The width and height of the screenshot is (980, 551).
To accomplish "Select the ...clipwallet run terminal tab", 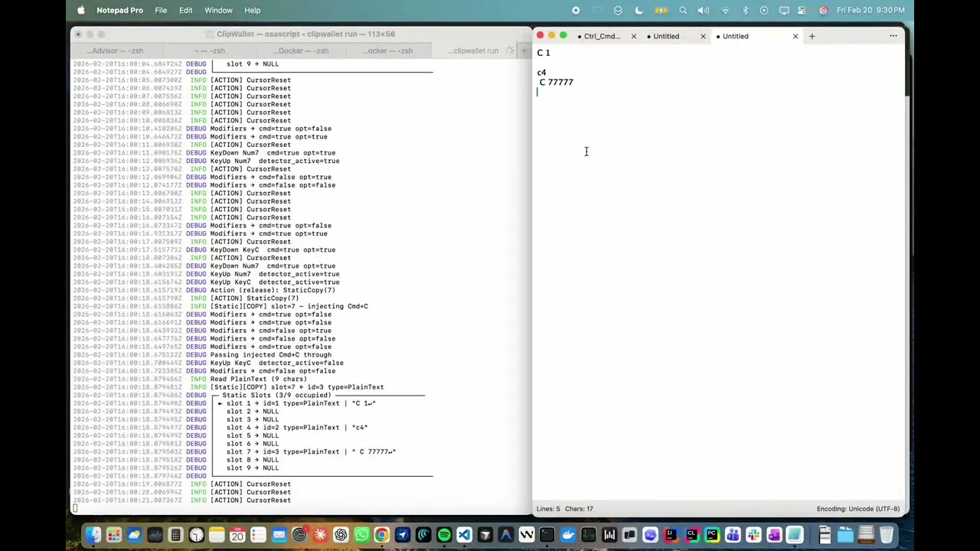I will tap(475, 51).
